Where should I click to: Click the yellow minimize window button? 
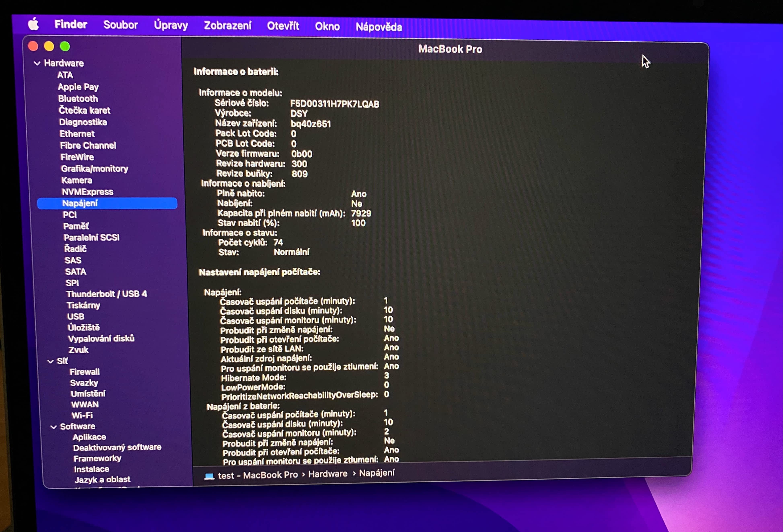(49, 46)
